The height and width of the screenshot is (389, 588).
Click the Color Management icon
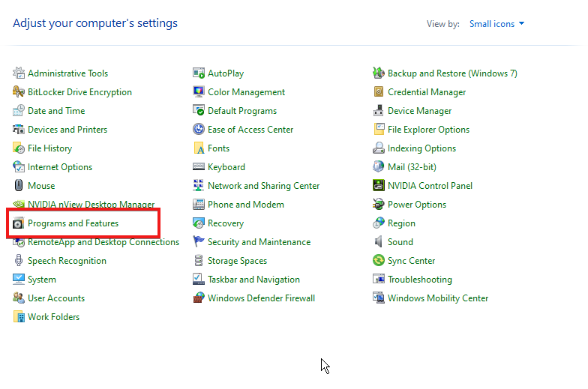point(199,92)
